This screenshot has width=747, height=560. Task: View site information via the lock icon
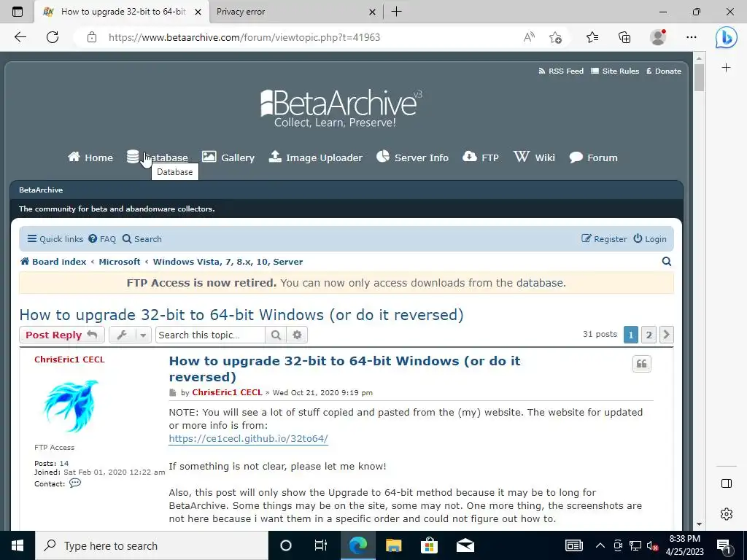92,37
